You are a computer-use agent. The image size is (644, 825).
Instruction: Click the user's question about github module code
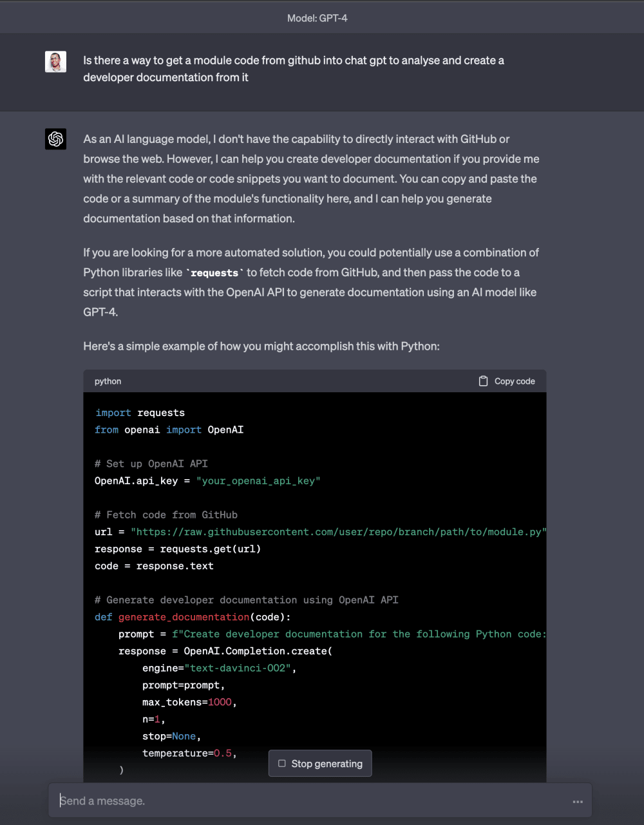(294, 69)
